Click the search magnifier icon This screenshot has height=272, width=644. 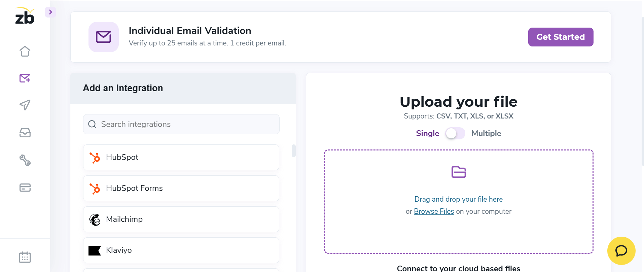click(92, 124)
